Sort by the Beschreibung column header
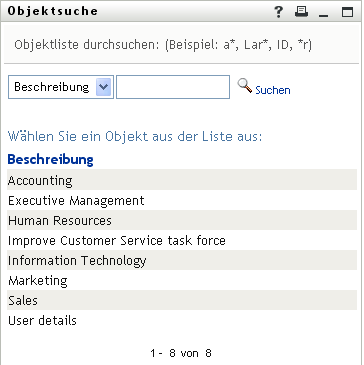The width and height of the screenshot is (364, 365). coord(50,159)
